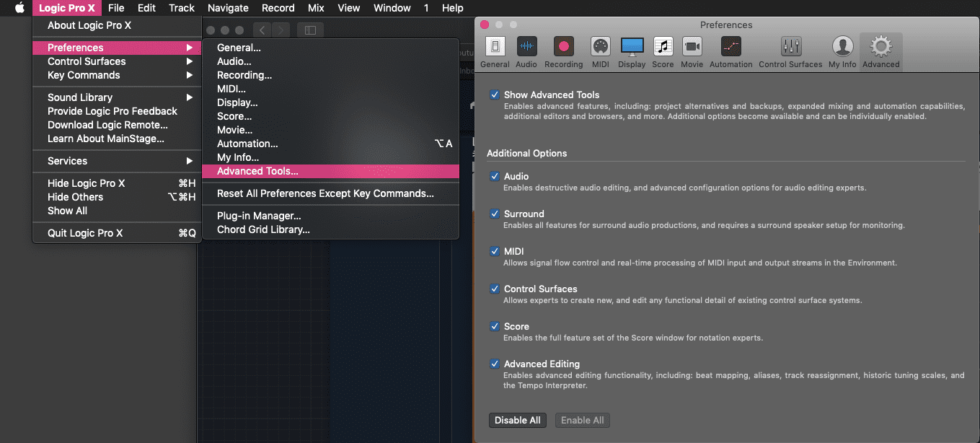Open the Mix menu

click(x=316, y=8)
